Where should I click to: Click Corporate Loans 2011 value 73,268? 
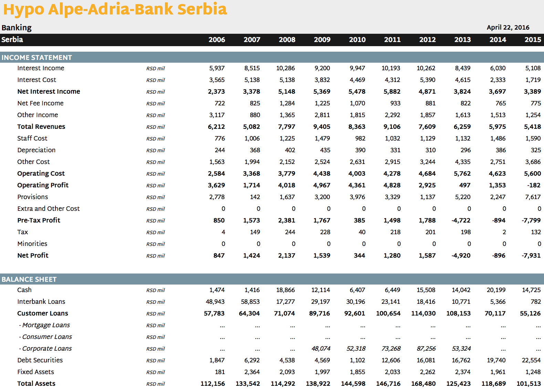[x=391, y=349]
